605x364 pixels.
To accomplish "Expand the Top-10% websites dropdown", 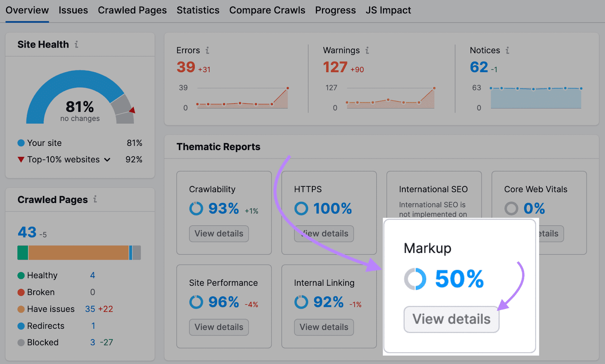I will click(107, 160).
